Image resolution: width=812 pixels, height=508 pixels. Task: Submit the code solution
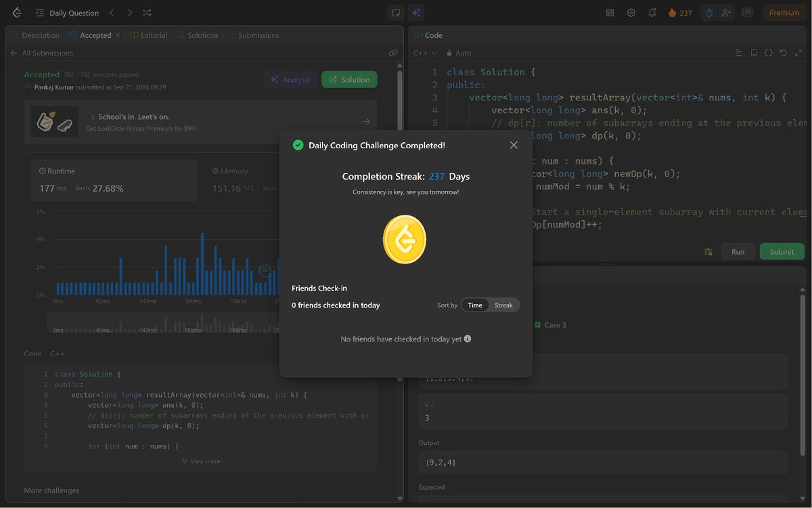point(782,251)
